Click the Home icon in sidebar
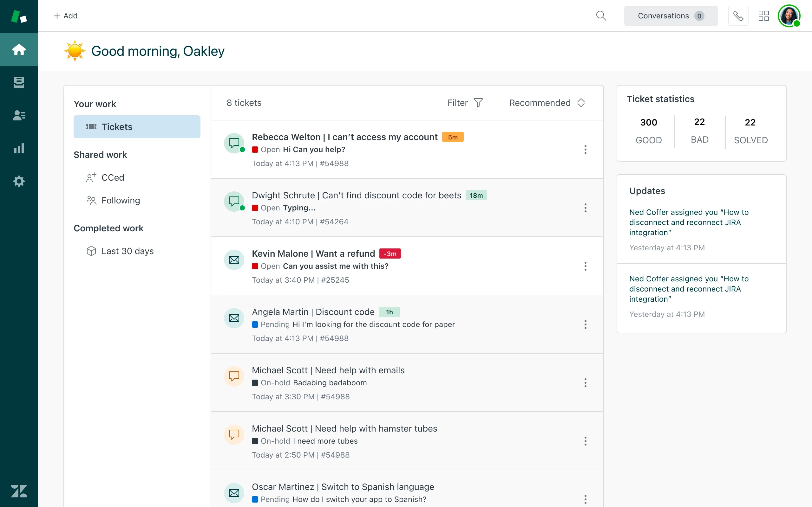Viewport: 812px width, 507px height. click(19, 50)
